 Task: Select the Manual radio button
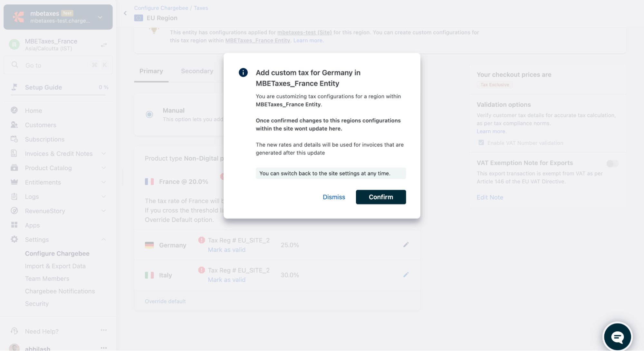click(x=149, y=115)
